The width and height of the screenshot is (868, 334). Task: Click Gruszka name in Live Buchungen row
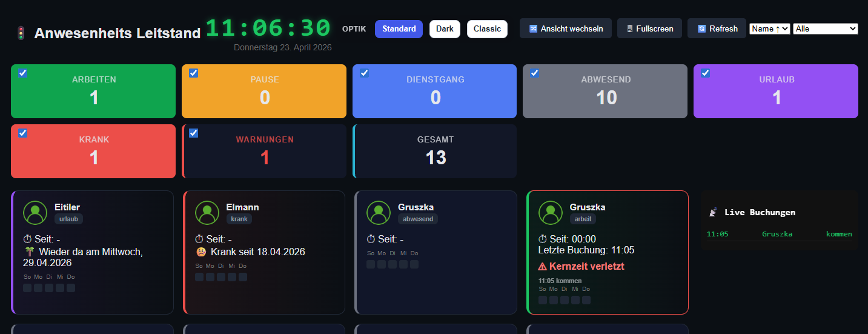coord(777,234)
